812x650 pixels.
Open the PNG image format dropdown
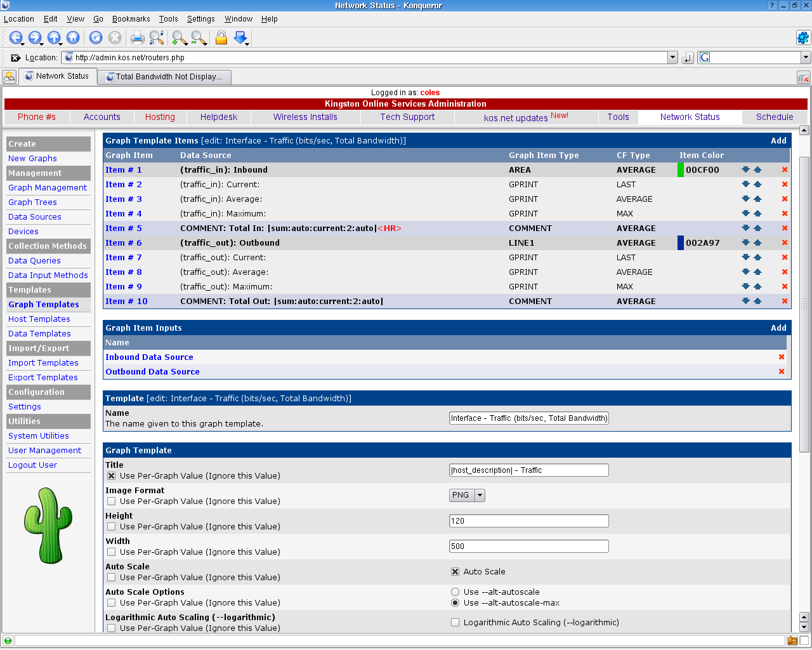467,495
